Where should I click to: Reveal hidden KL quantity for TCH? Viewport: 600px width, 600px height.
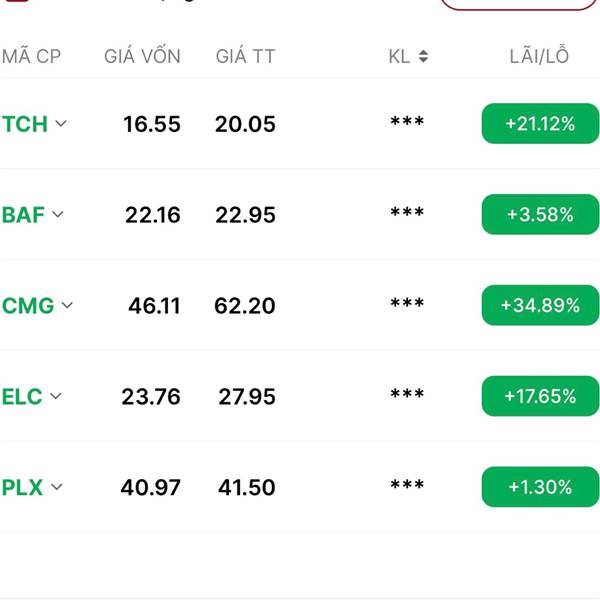click(407, 124)
